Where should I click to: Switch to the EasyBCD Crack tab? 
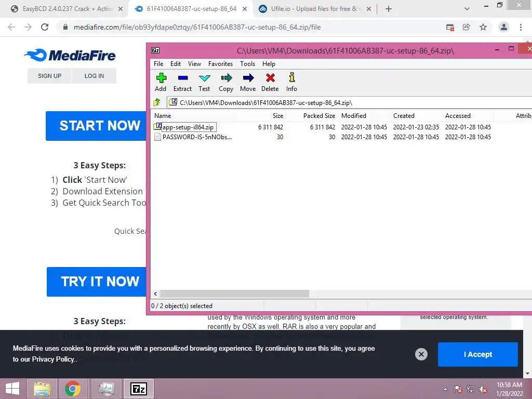coord(67,9)
